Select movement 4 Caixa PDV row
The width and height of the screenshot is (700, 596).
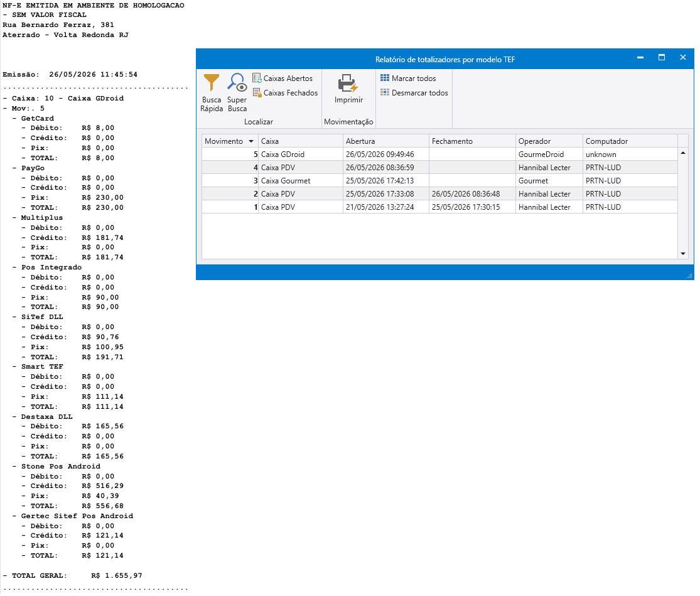tap(439, 168)
